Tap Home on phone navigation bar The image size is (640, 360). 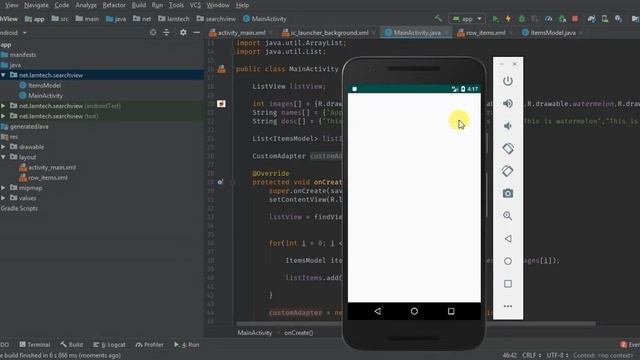pos(414,311)
